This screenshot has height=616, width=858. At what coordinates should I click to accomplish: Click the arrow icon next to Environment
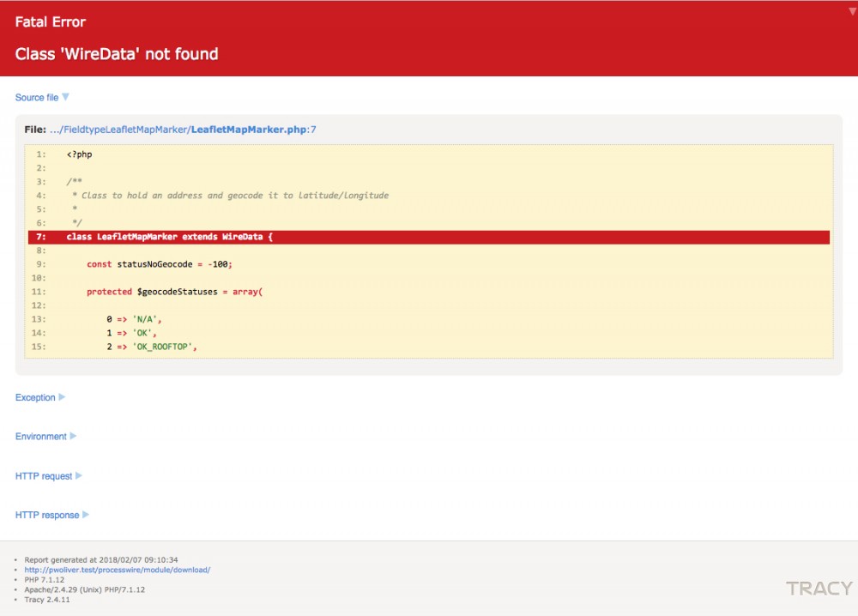coord(73,436)
